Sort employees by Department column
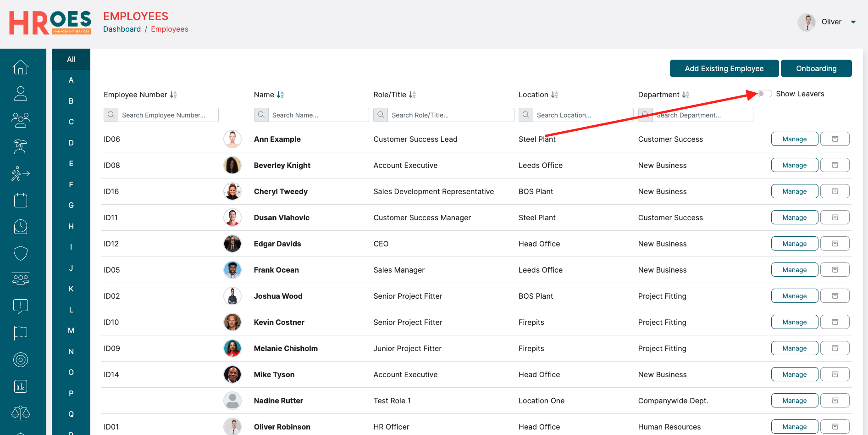This screenshot has width=868, height=435. coord(686,95)
